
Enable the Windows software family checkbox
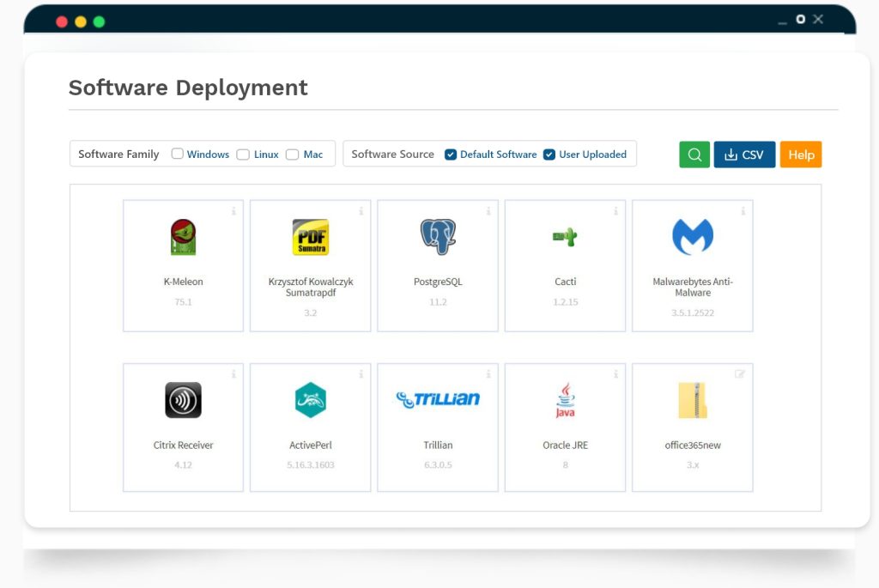[x=177, y=154]
